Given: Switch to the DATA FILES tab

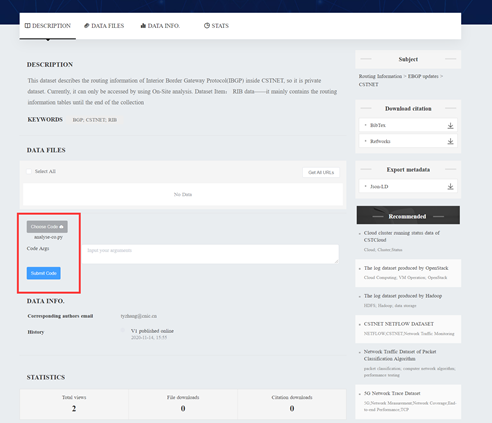Looking at the screenshot, I should [x=104, y=26].
